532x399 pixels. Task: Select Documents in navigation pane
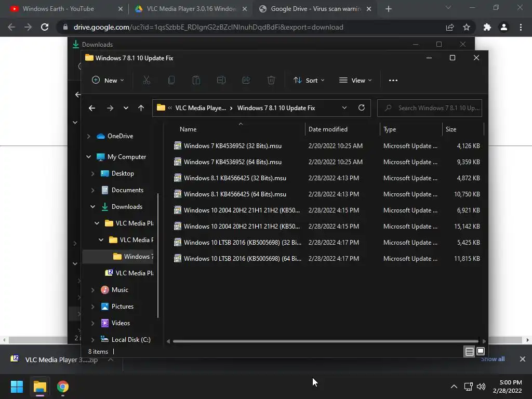point(127,190)
